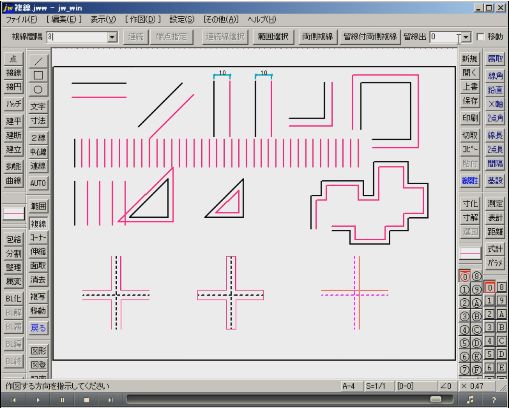
Task: Click the video playback progress slider
Action: pyautogui.click(x=289, y=399)
